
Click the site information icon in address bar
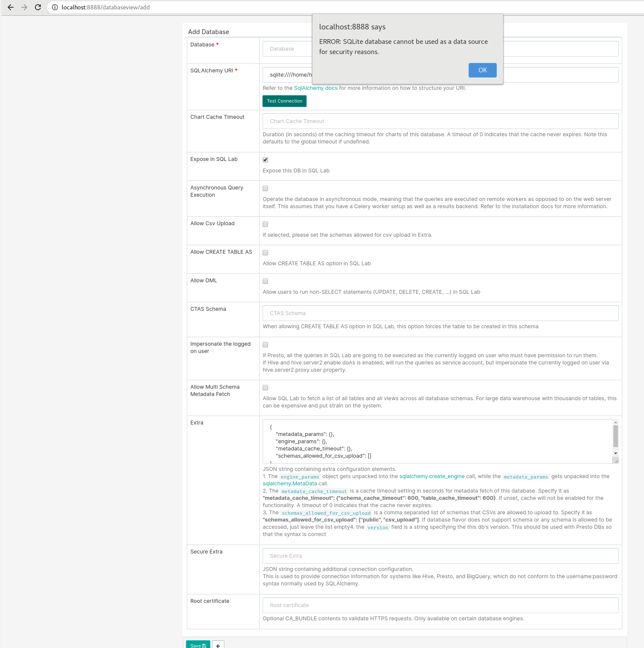[55, 7]
